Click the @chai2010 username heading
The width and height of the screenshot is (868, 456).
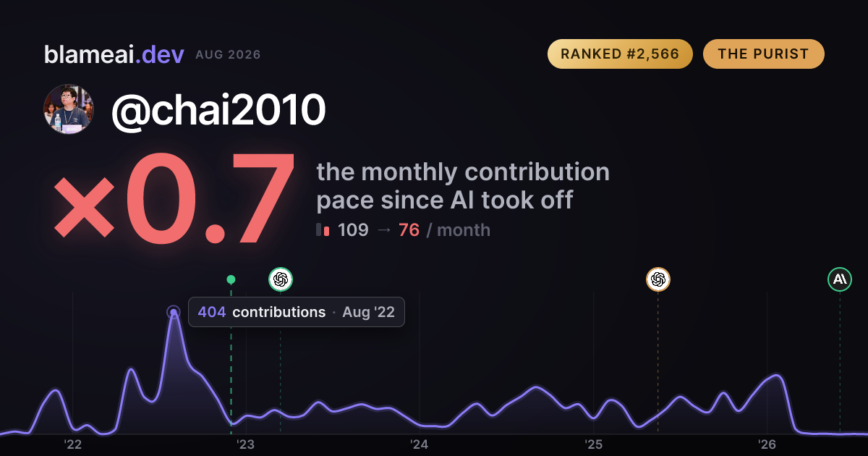[218, 110]
